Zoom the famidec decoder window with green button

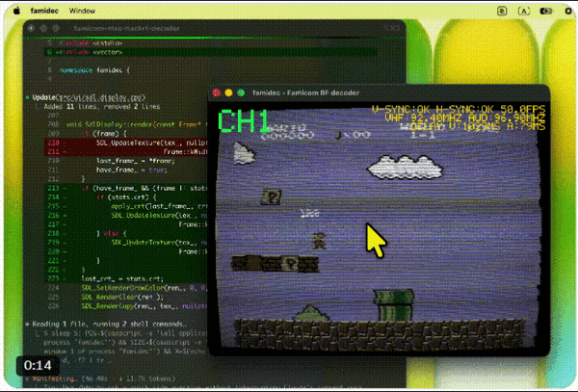(241, 92)
